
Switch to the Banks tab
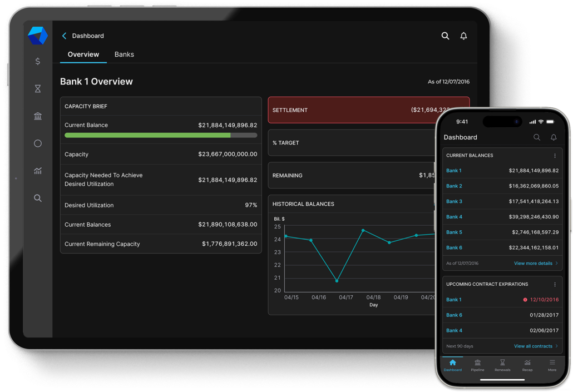124,54
